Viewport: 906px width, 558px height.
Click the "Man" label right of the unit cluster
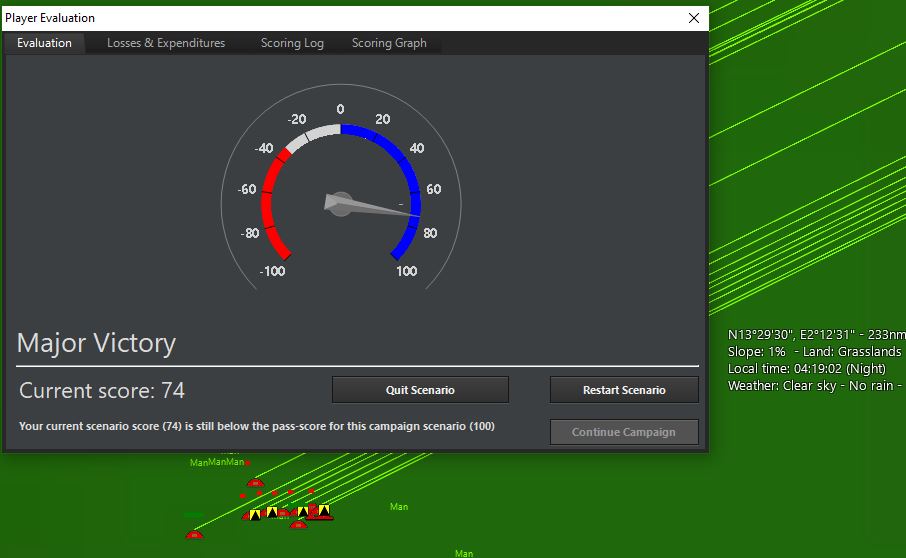[399, 507]
